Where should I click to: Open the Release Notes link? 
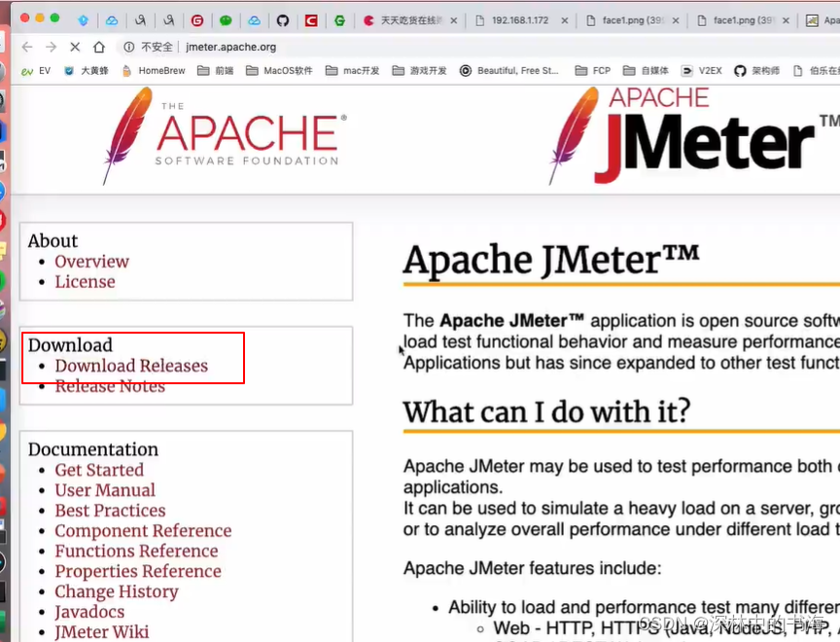(x=110, y=386)
